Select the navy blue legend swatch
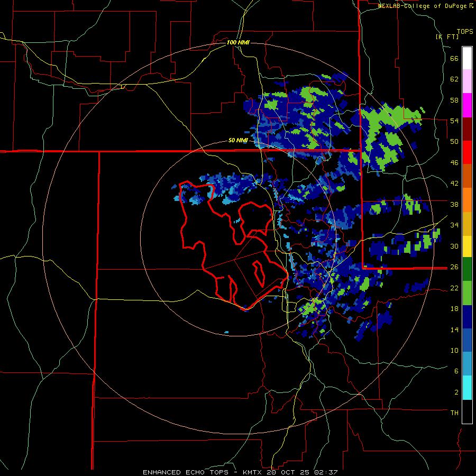Screen dimensions: 476x476 [x=467, y=317]
